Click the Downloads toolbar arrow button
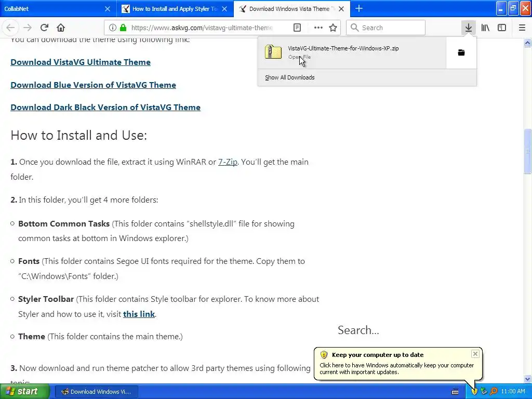The image size is (532, 399). tap(469, 28)
